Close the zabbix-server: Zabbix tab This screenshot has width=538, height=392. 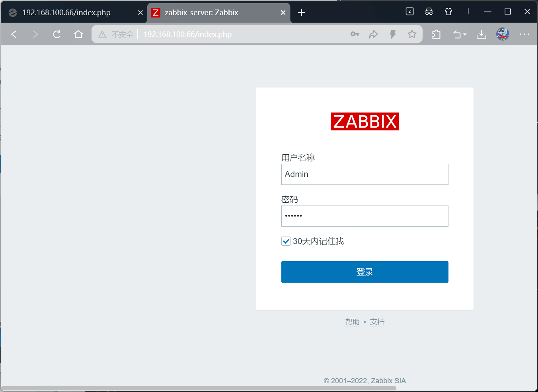(x=283, y=12)
